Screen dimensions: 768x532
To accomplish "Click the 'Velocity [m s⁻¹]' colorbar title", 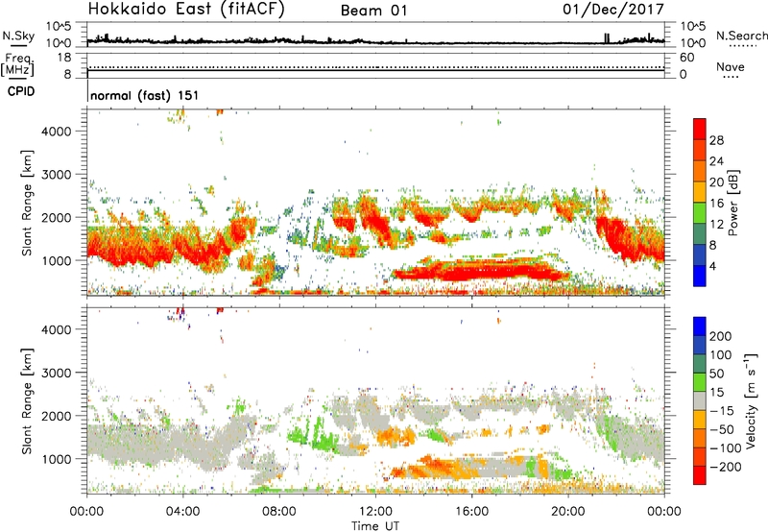I will coord(751,400).
